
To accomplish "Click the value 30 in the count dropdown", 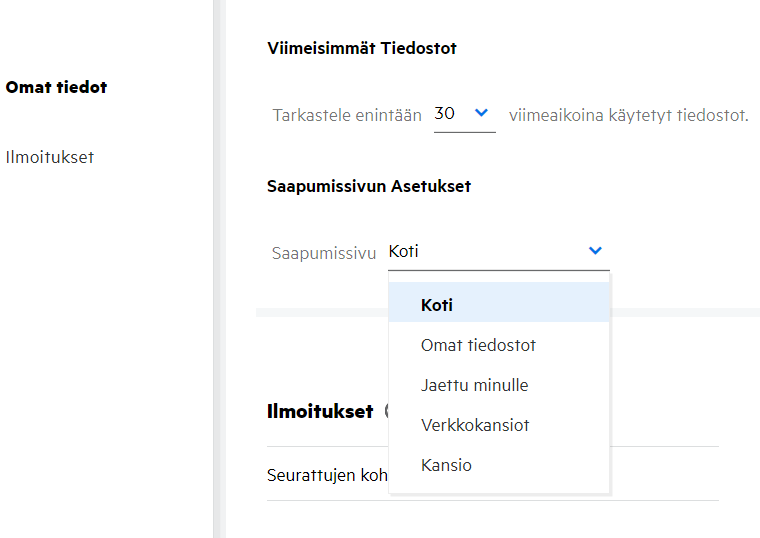I will (x=445, y=114).
